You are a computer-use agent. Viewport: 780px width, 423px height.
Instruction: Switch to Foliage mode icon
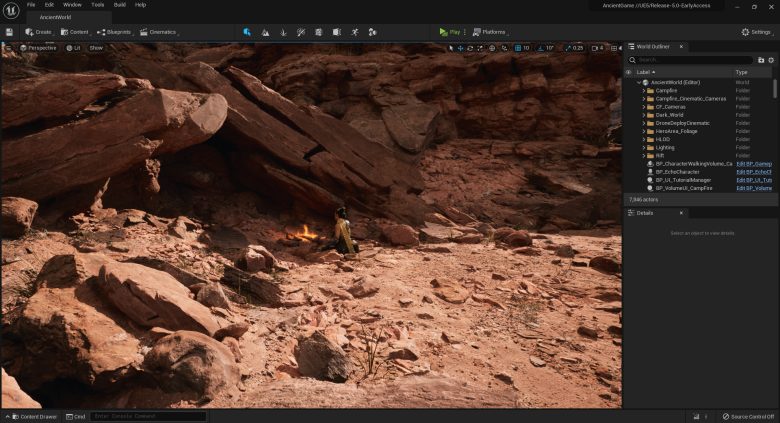pos(283,32)
